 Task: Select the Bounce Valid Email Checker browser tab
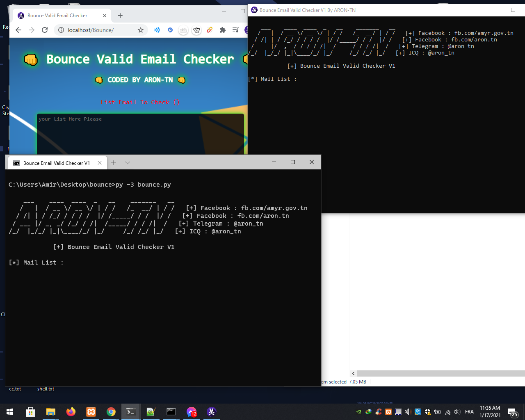click(57, 16)
